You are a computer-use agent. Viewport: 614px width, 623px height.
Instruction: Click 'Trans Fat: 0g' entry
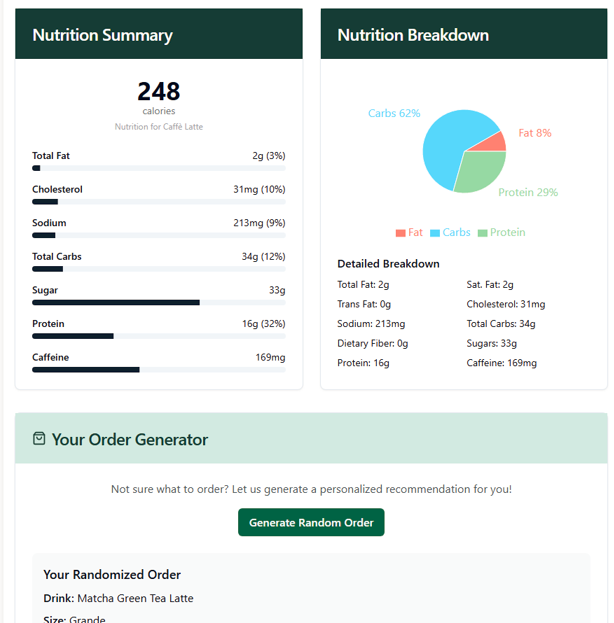pyautogui.click(x=364, y=304)
